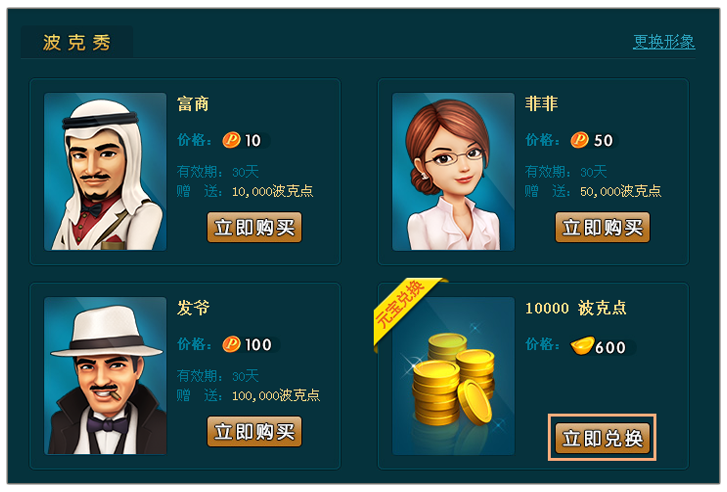Select the 非非 woman avatar portrait
Viewport: 727px width, 492px height.
(453, 172)
